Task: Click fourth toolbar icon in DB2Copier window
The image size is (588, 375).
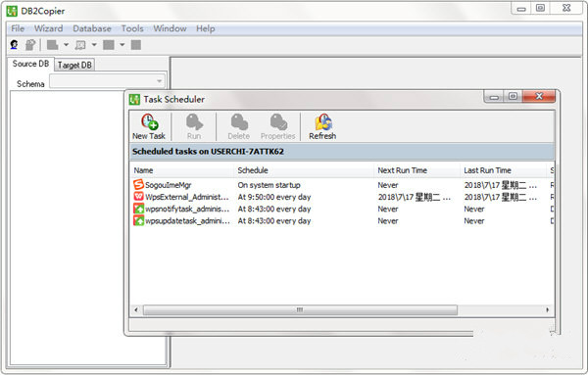Action: pyautogui.click(x=80, y=45)
